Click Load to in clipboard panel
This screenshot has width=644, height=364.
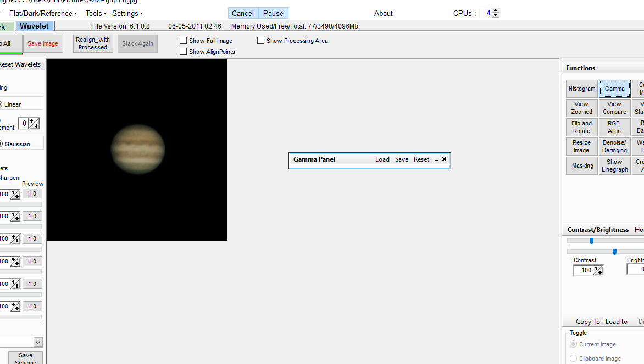click(617, 322)
